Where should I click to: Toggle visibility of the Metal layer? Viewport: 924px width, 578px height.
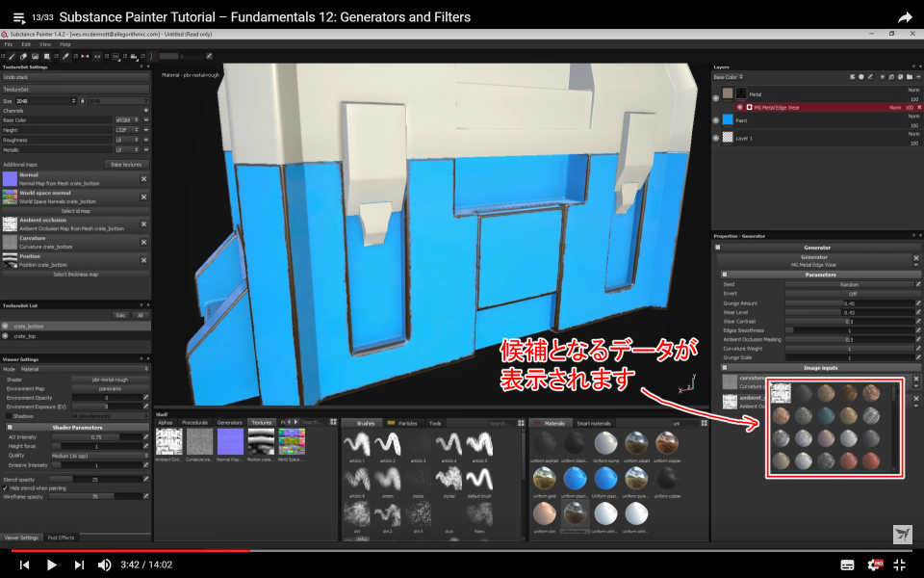(716, 98)
